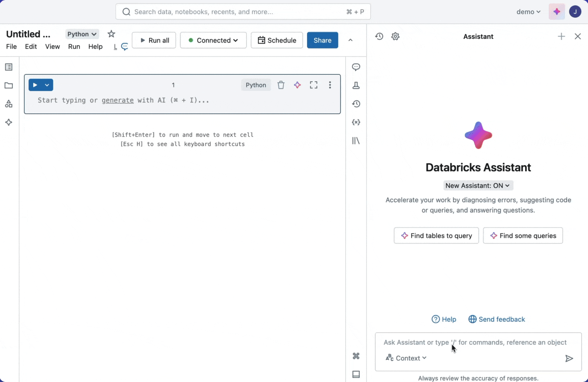The width and height of the screenshot is (588, 382).
Task: Open the Help menu
Action: [95, 47]
